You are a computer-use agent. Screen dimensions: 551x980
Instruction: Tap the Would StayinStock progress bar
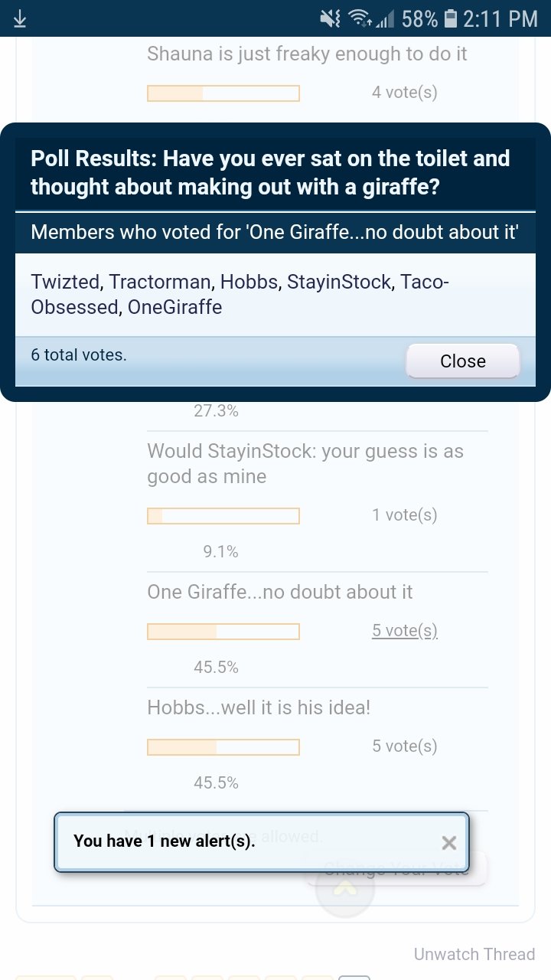pos(223,516)
